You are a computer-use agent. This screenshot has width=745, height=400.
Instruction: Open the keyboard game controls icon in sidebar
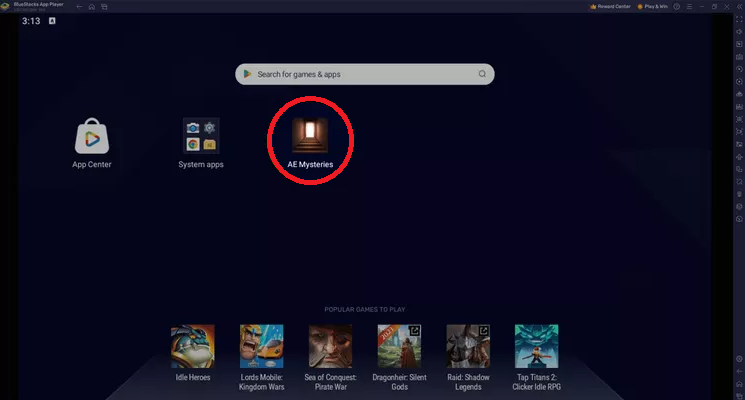(739, 57)
